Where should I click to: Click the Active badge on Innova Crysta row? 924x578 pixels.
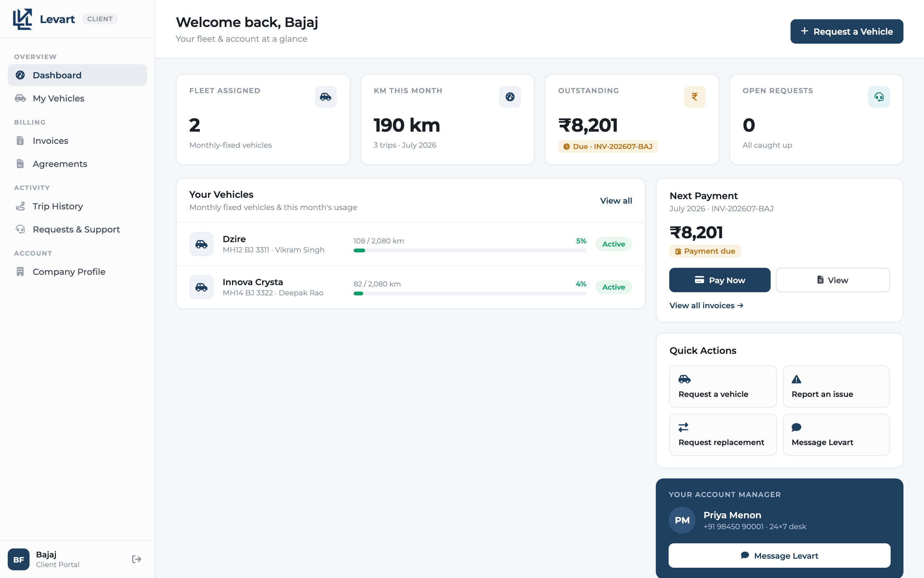click(x=613, y=287)
